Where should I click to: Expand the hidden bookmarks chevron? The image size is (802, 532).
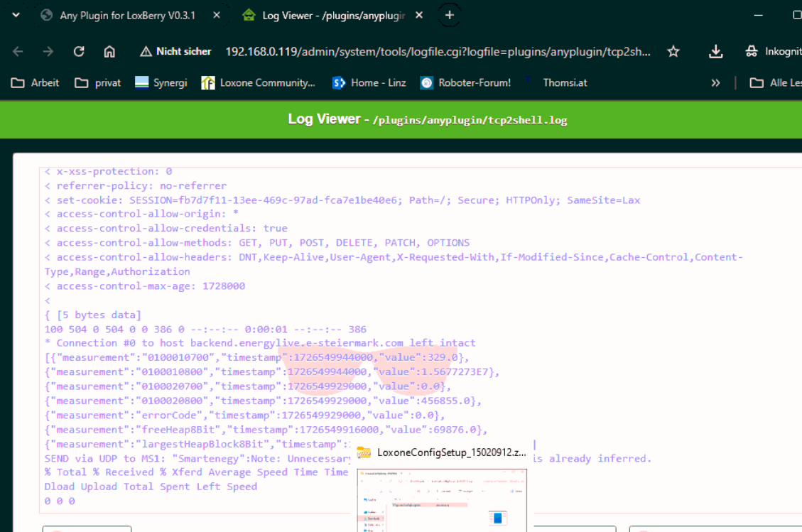pyautogui.click(x=715, y=83)
